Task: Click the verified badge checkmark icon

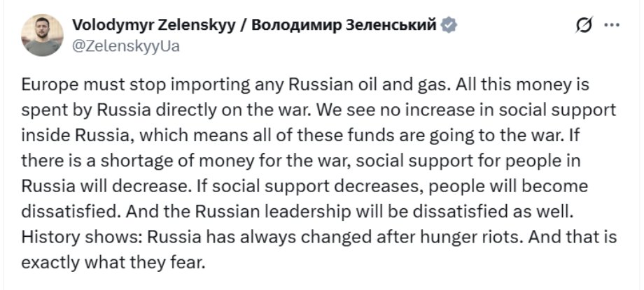Action: (x=449, y=26)
